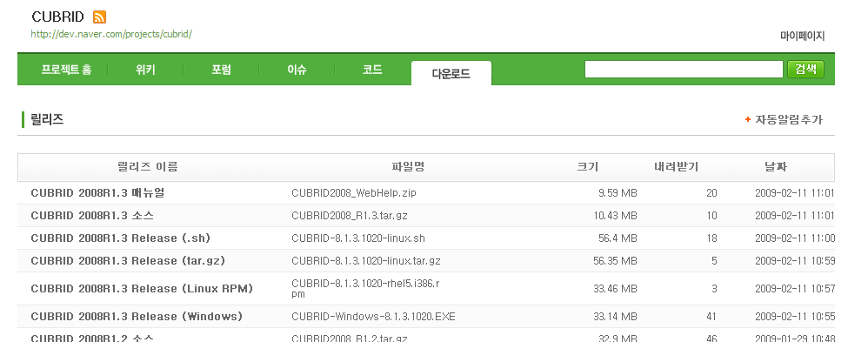Open CUBRID 2008R1.3 Release (Windows)
This screenshot has height=342, width=868.
137,317
